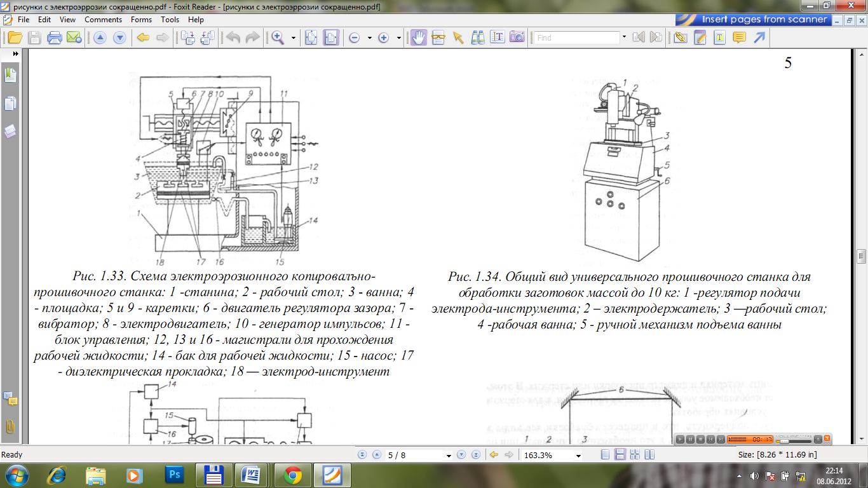Open zoom magnifier tool dropdown arrow

[294, 38]
